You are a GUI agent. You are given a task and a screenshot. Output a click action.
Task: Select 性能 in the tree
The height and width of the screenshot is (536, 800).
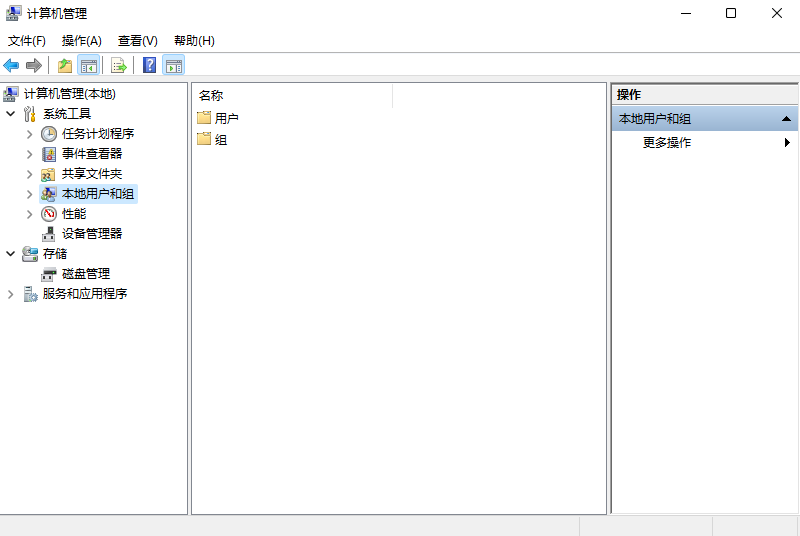tap(74, 214)
